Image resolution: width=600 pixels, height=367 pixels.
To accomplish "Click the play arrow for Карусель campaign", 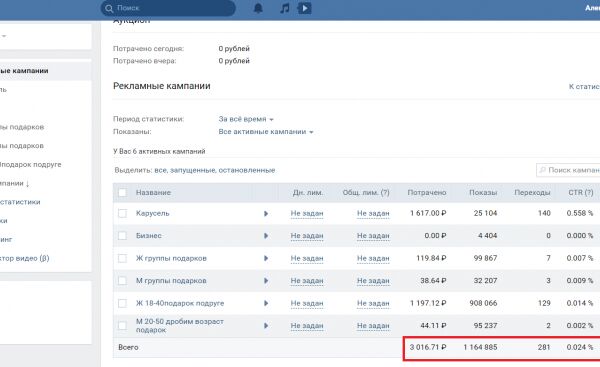I will point(266,214).
